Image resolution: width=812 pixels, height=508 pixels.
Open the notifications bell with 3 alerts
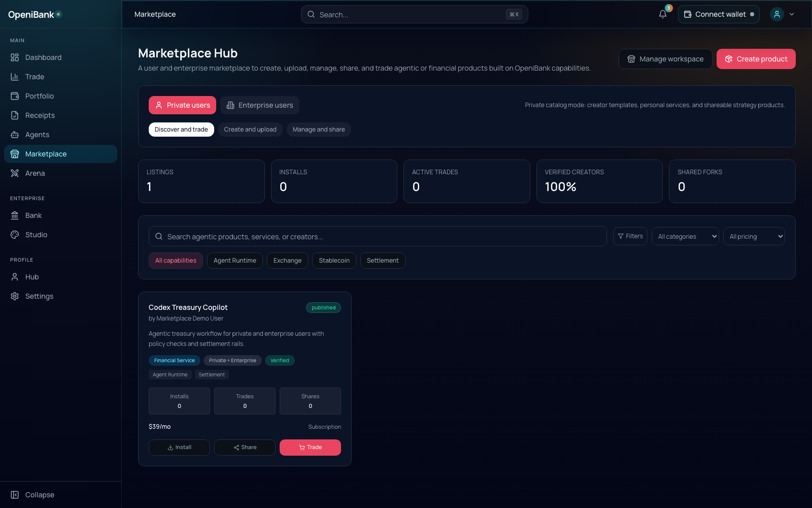click(x=662, y=14)
